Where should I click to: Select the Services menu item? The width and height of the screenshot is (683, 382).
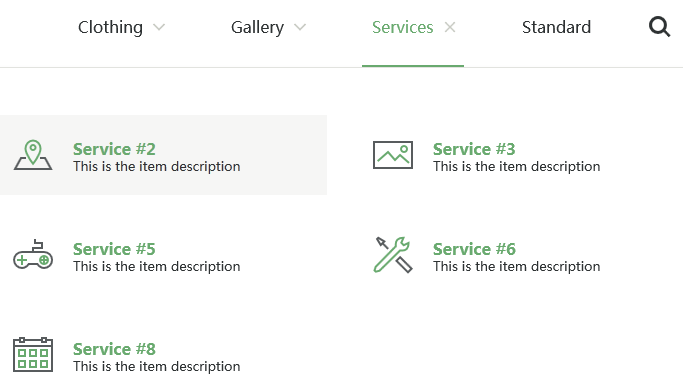click(402, 27)
